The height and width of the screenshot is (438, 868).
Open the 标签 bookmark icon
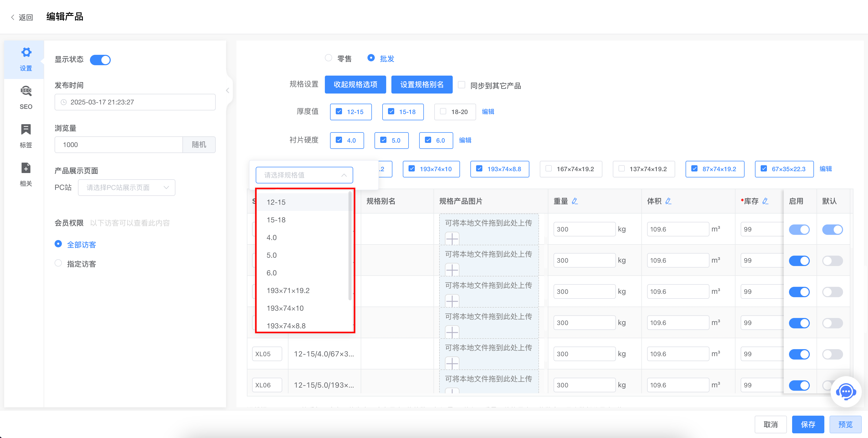point(26,129)
